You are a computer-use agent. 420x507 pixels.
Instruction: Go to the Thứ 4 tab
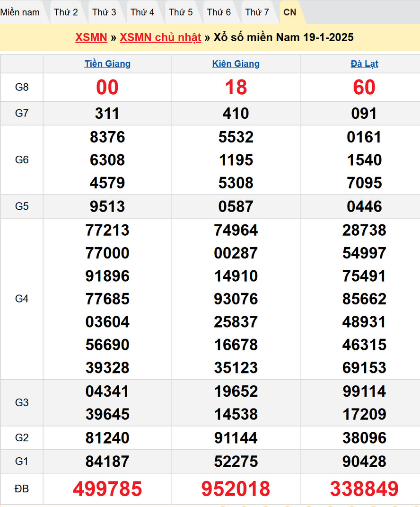click(x=142, y=12)
